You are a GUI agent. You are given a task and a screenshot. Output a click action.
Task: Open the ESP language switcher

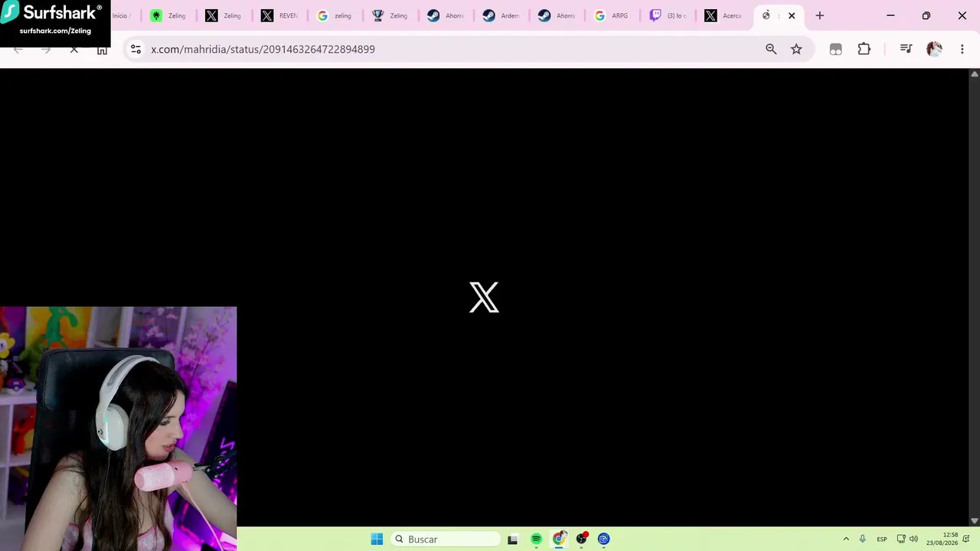882,539
